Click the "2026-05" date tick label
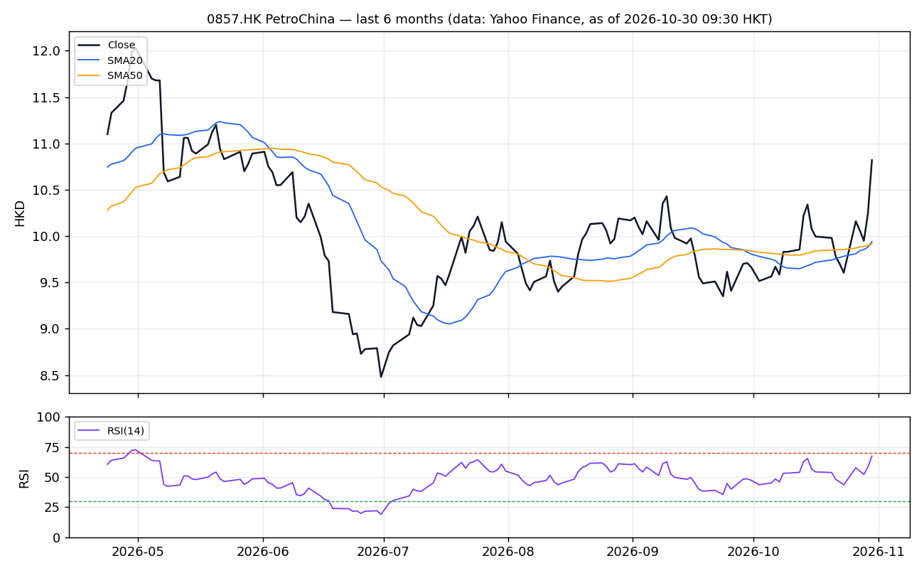Screen dimensions: 924x573 click(x=138, y=552)
